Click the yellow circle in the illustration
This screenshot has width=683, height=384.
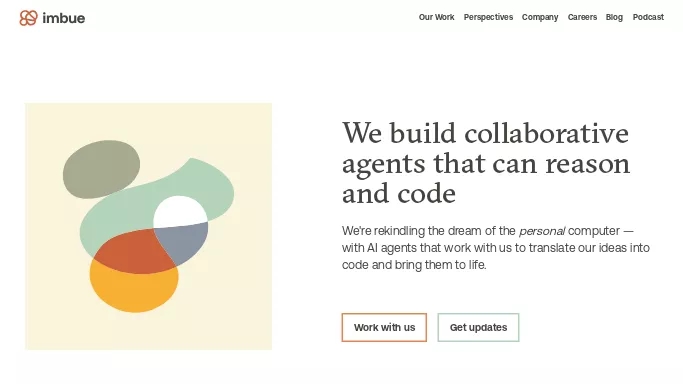pyautogui.click(x=134, y=291)
